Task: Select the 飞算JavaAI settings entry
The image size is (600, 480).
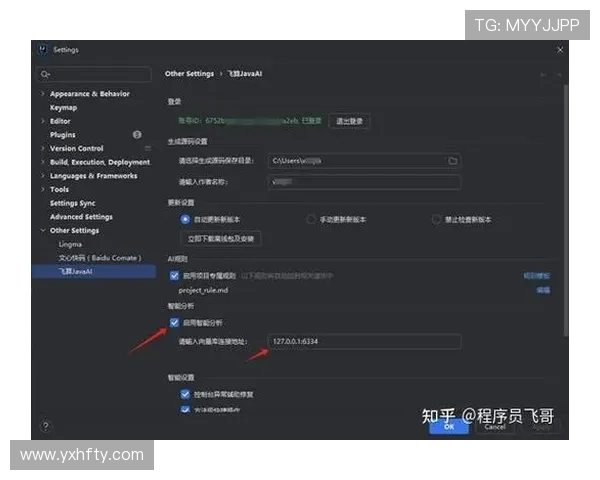Action: [x=94, y=271]
